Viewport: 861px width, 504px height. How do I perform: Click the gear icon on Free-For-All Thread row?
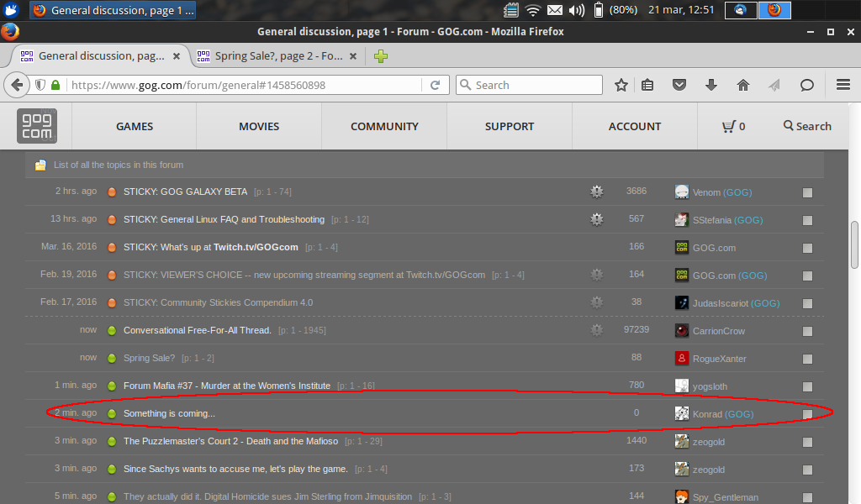click(x=596, y=330)
